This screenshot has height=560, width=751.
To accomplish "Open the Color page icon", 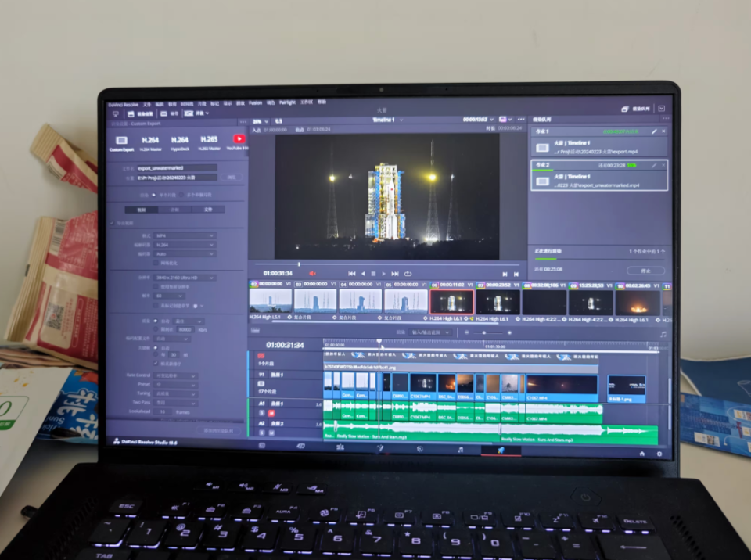I will coord(420,449).
